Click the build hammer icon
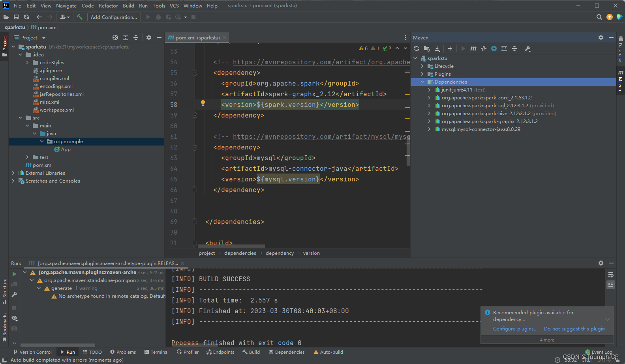625x364 pixels. pos(80,17)
